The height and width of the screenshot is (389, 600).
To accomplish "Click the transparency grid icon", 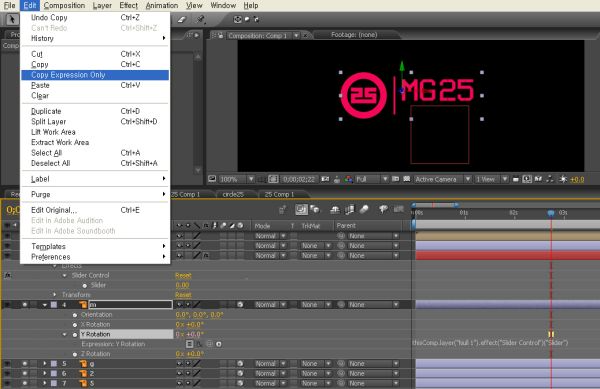I will [x=407, y=179].
